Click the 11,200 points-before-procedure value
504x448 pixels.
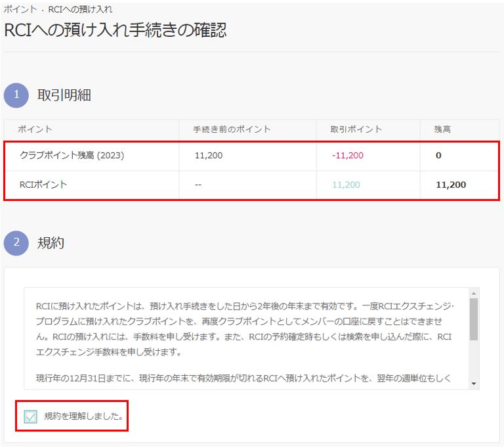coord(209,156)
